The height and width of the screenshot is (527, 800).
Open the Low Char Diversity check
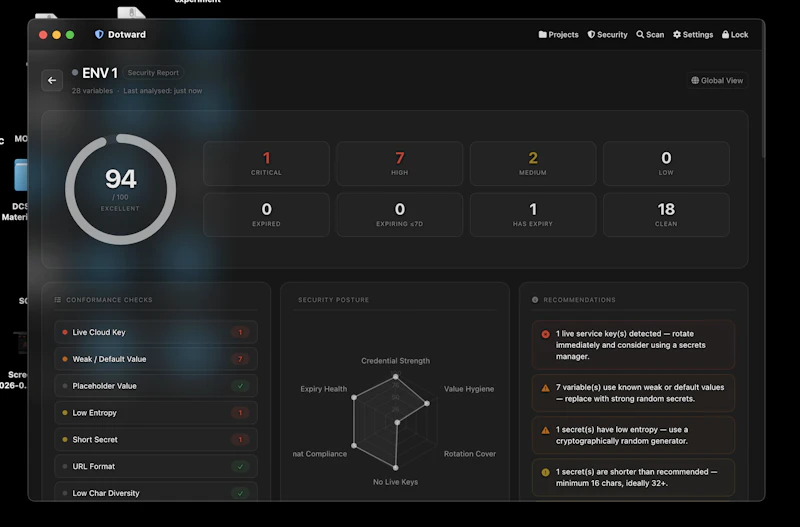coord(156,493)
